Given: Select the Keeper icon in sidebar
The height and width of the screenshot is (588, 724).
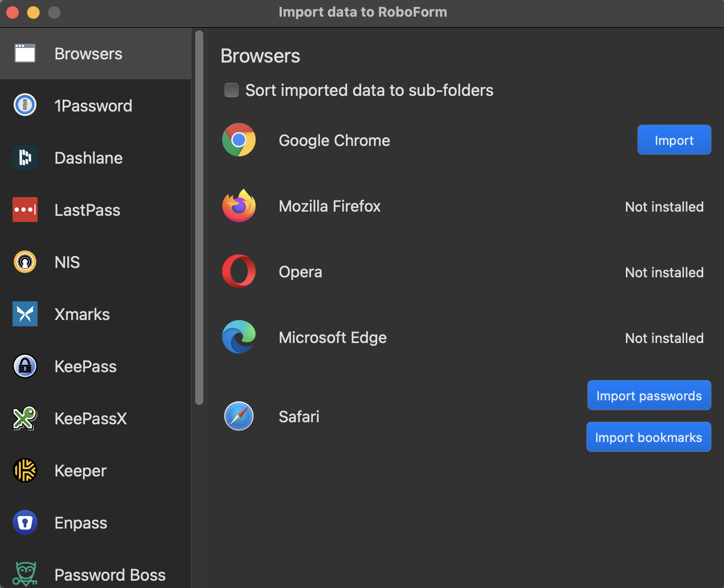Looking at the screenshot, I should tap(25, 470).
